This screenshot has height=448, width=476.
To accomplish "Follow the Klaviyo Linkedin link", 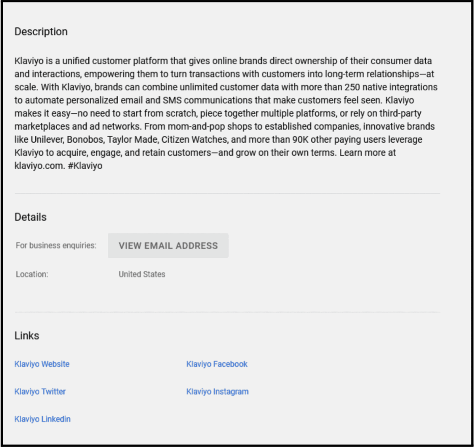I will [42, 419].
